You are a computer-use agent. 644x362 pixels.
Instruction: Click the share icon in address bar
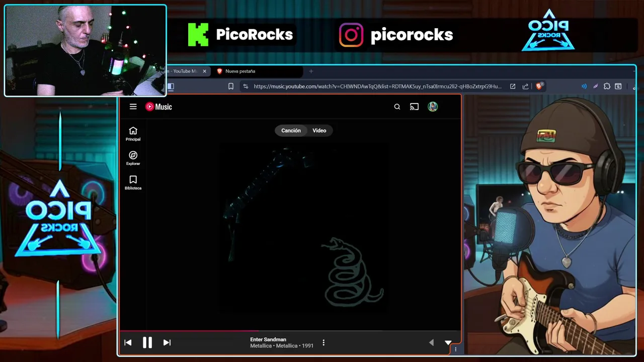pyautogui.click(x=525, y=86)
